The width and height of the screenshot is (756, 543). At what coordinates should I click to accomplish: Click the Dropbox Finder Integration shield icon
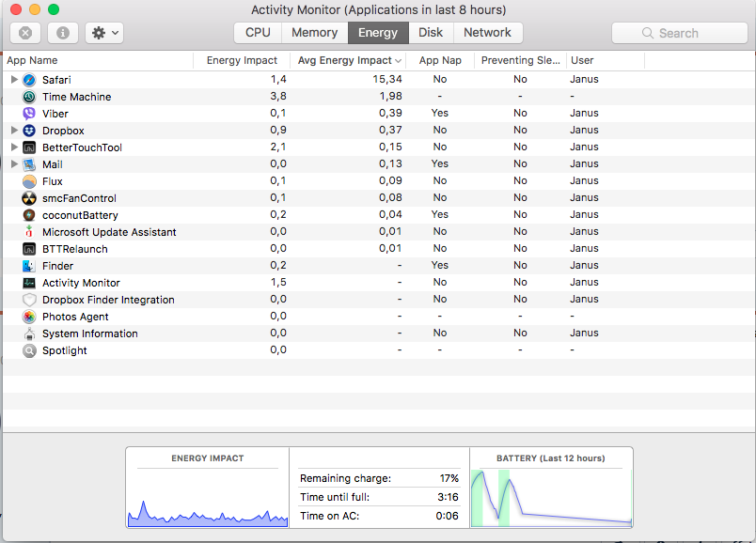click(x=29, y=300)
